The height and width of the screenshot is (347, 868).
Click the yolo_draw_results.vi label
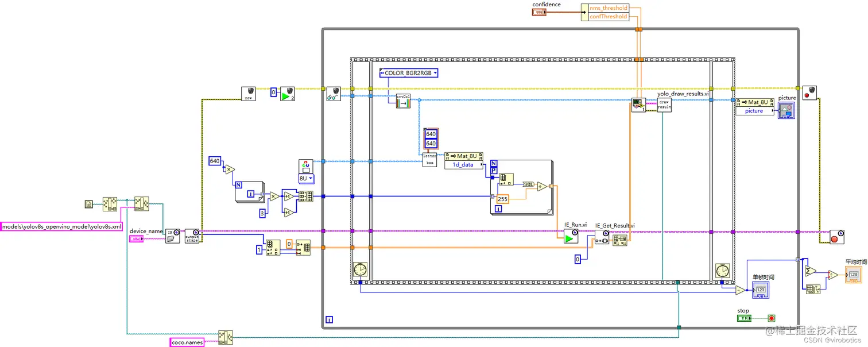683,93
